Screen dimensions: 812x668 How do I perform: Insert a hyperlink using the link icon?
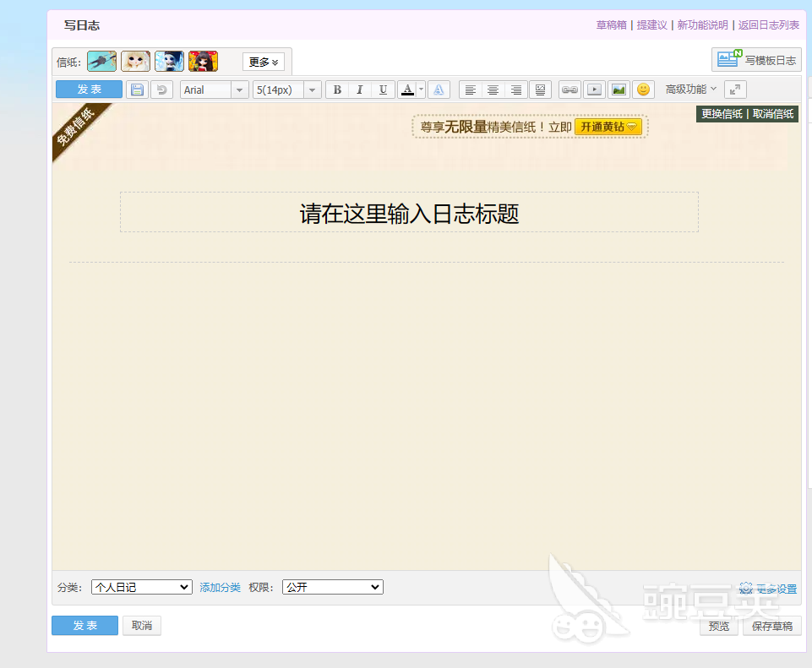point(569,89)
